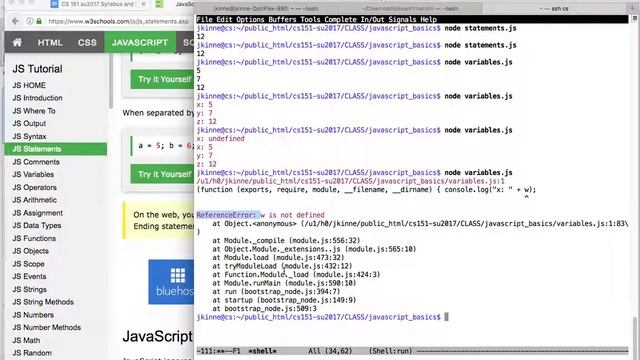640x360 pixels.
Task: Open the Emacs Complete menu
Action: tap(340, 20)
